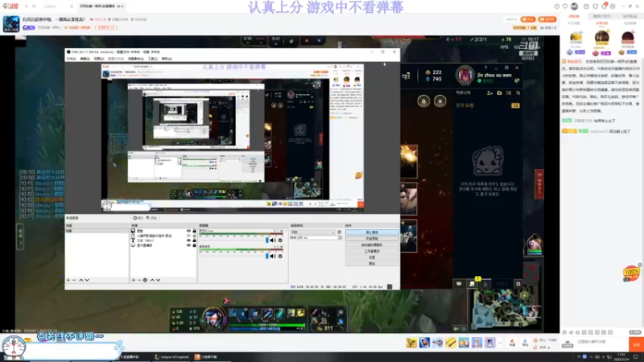Open source properties gear in sources toolbar
Viewport: 644px width, 362px height.
(145, 280)
